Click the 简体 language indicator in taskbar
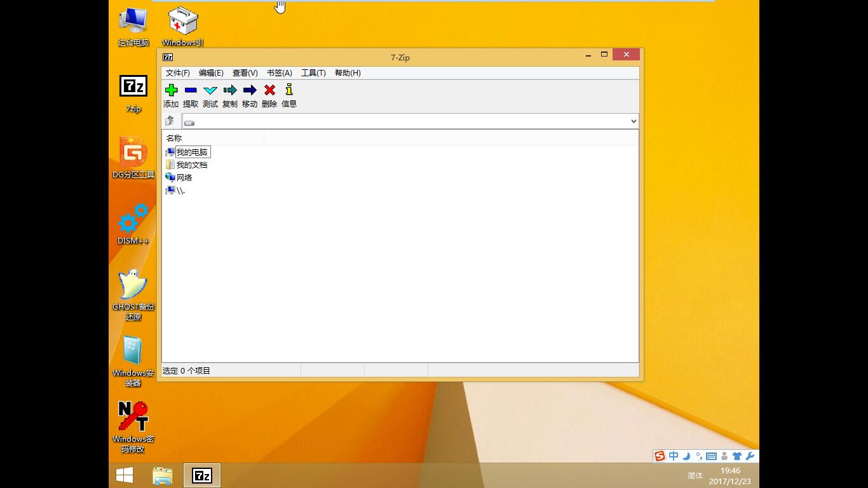The width and height of the screenshot is (868, 488). 695,475
